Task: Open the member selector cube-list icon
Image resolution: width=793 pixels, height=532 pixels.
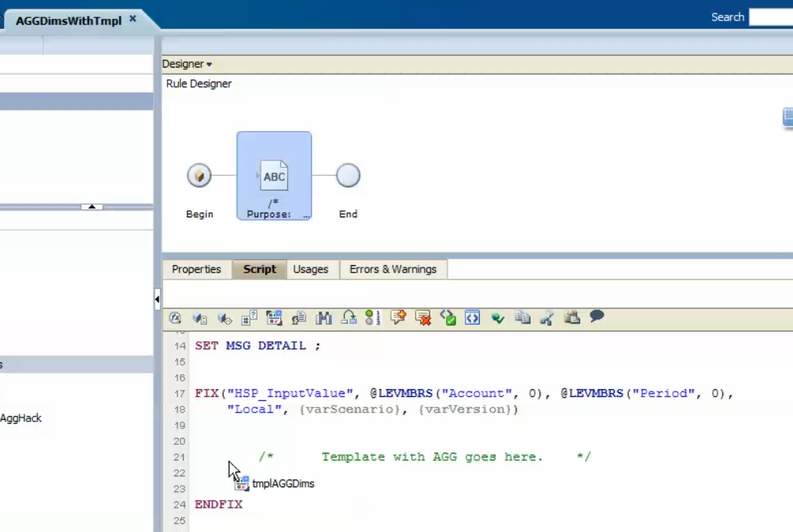Action: 199,318
